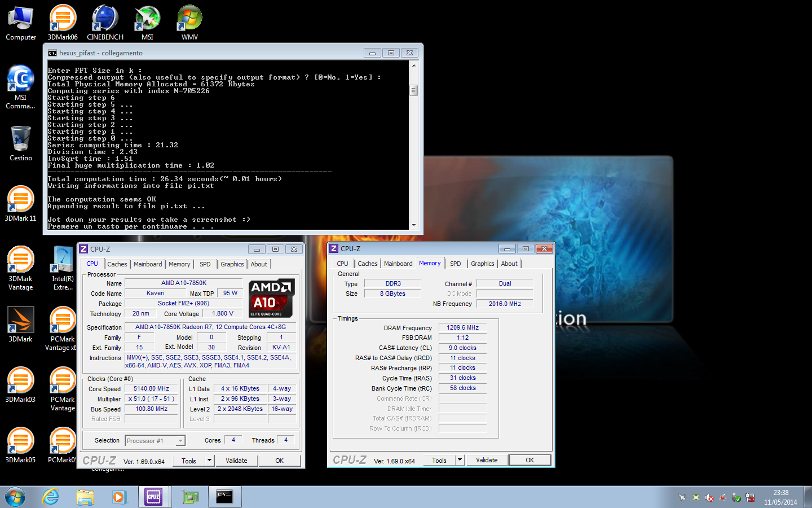Click the Multiplier value x 51.0
This screenshot has width=812, height=508.
click(151, 398)
